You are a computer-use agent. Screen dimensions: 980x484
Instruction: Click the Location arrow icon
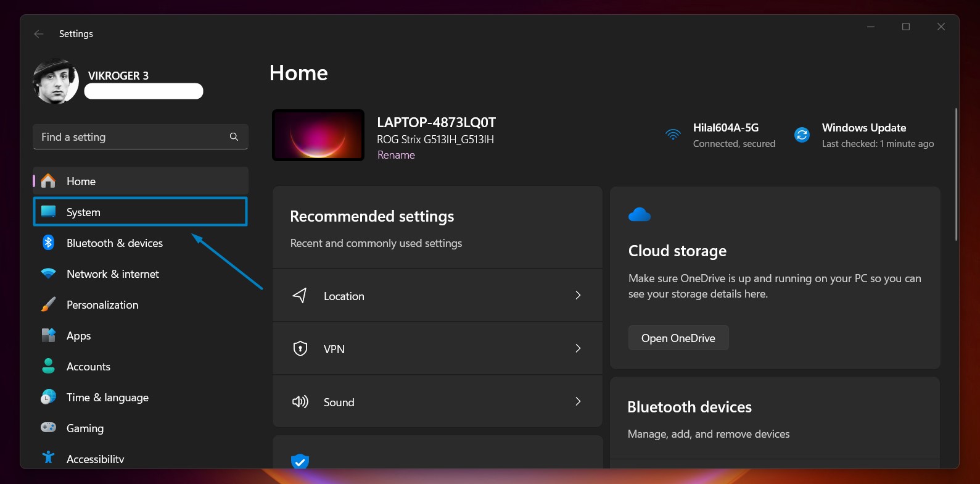point(300,295)
